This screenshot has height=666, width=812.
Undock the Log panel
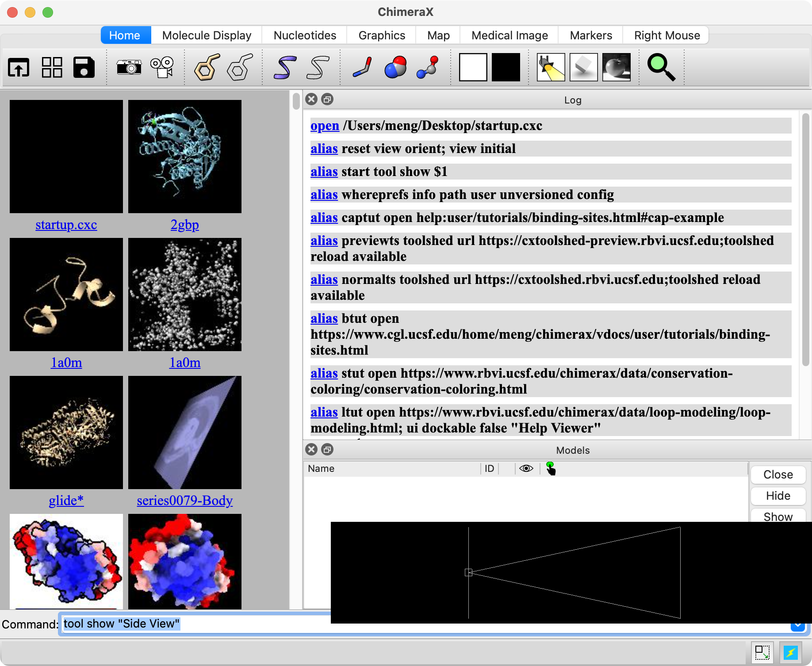[327, 100]
